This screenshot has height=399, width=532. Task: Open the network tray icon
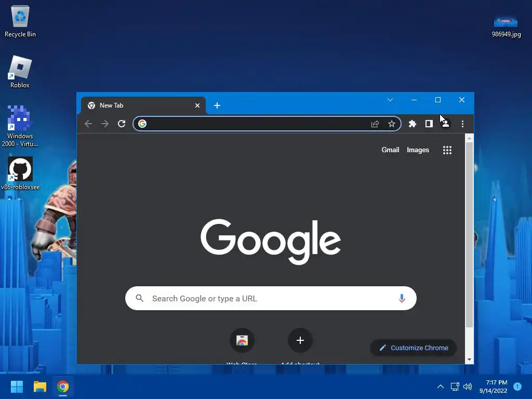point(455,387)
